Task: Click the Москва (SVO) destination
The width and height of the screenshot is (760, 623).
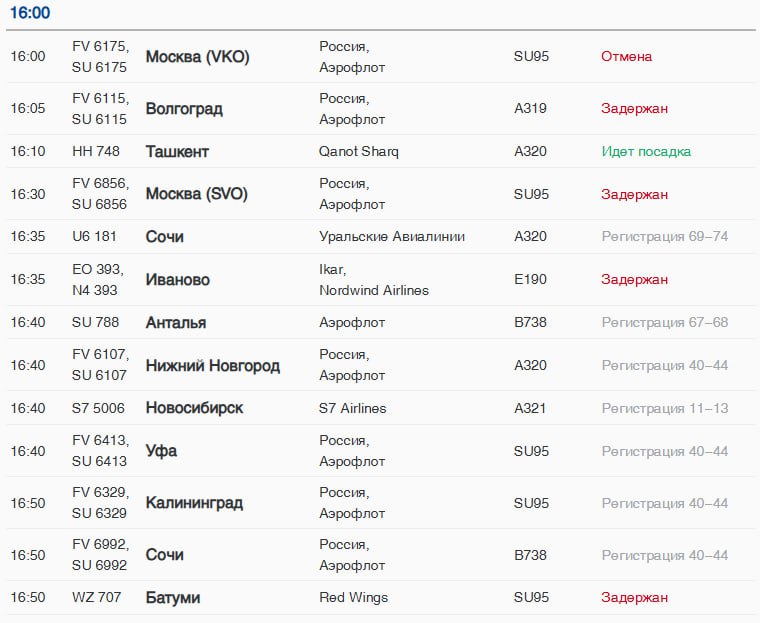Action: pyautogui.click(x=197, y=194)
